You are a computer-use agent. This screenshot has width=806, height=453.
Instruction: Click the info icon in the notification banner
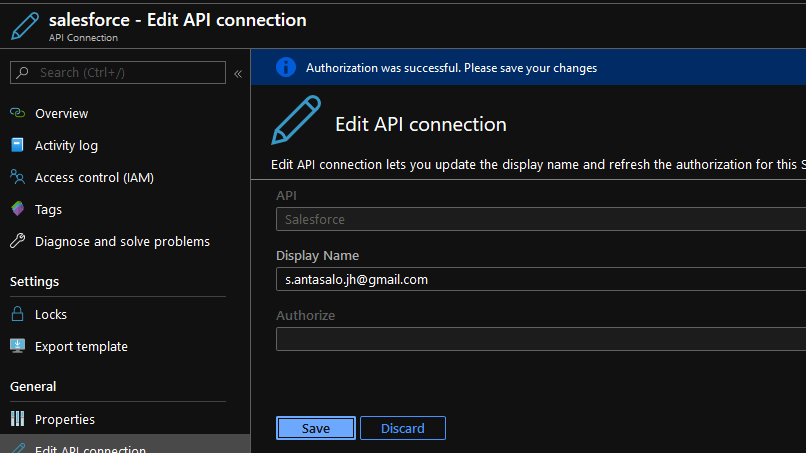[x=286, y=67]
